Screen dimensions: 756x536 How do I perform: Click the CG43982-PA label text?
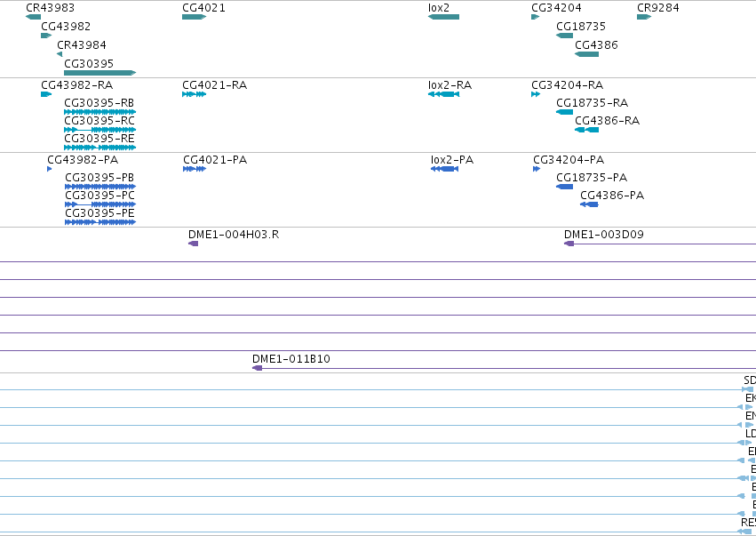tap(83, 160)
